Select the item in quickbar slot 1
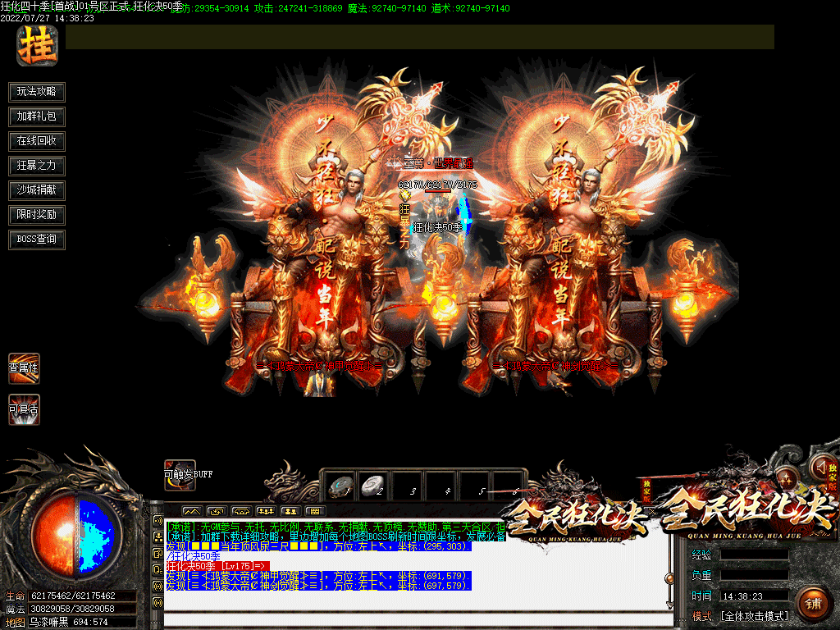The image size is (840, 630). pos(340,486)
